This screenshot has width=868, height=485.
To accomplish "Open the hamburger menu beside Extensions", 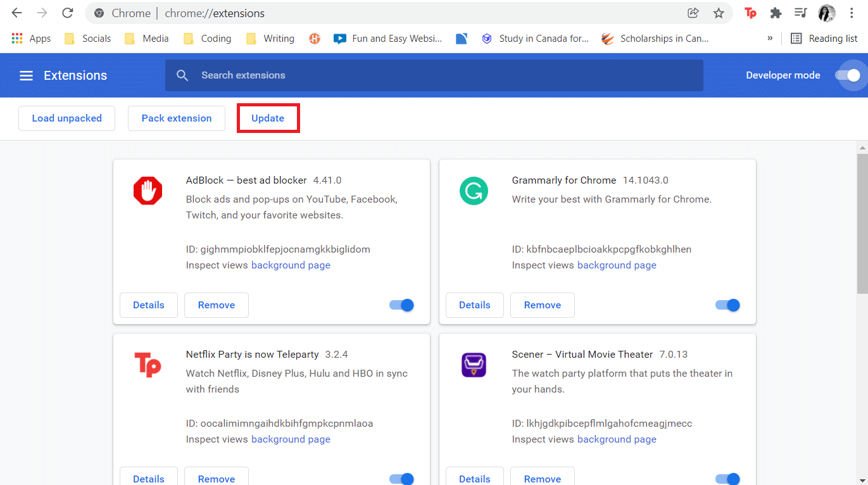I will [x=26, y=75].
